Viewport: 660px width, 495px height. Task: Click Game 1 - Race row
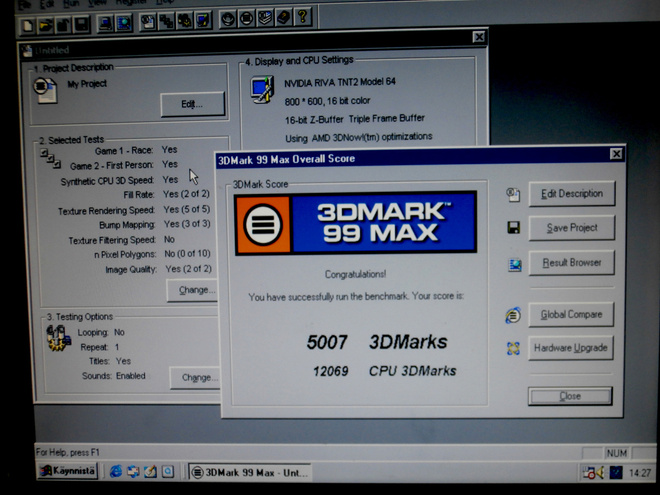136,150
